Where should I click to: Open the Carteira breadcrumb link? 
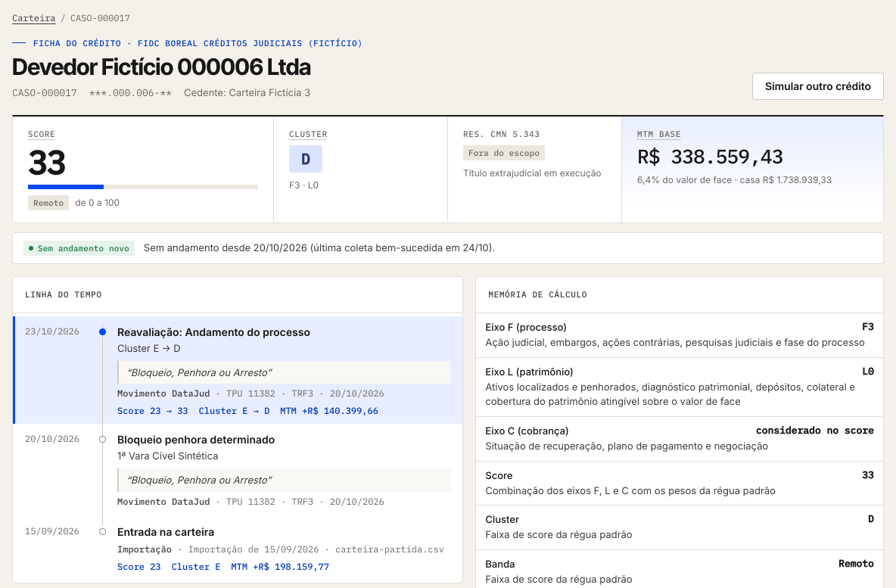pyautogui.click(x=34, y=18)
